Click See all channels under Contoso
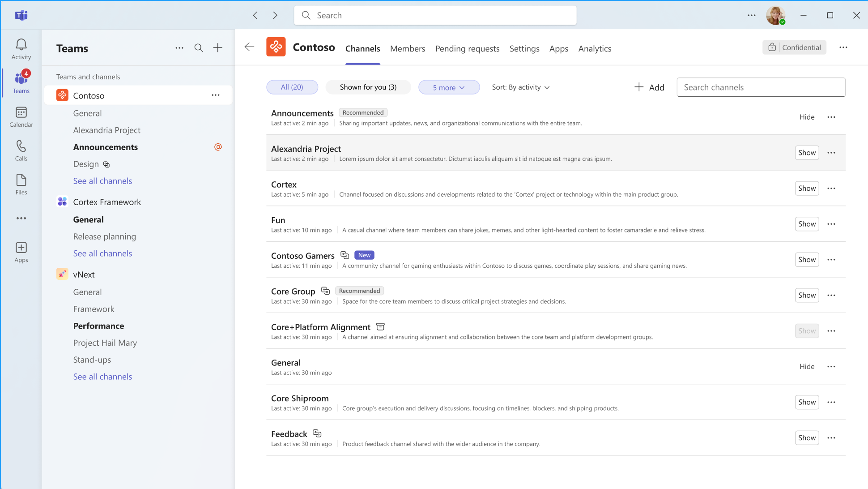The image size is (868, 489). coord(102,181)
